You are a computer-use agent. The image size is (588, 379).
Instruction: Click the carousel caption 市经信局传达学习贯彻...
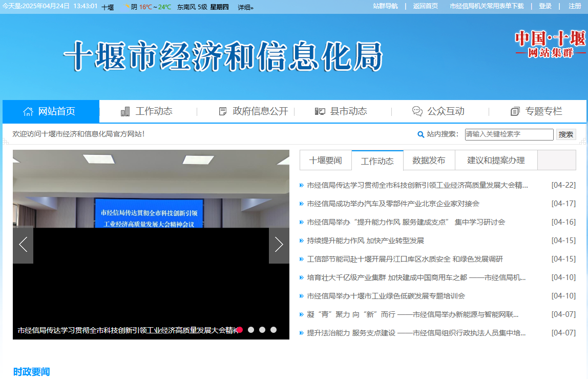pyautogui.click(x=128, y=330)
